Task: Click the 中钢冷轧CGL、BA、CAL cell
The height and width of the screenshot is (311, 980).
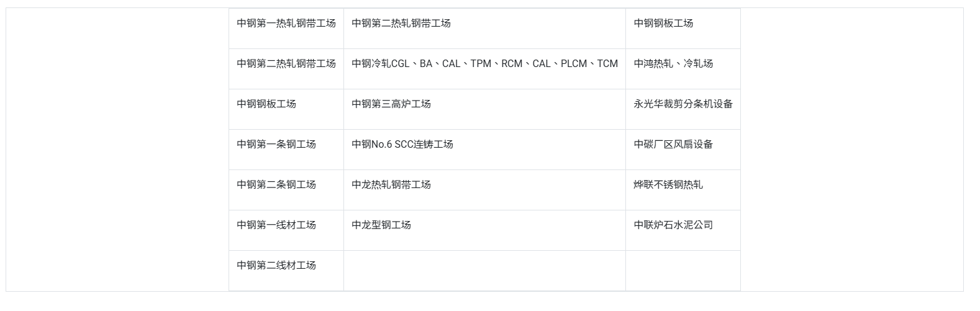Action: click(x=484, y=69)
